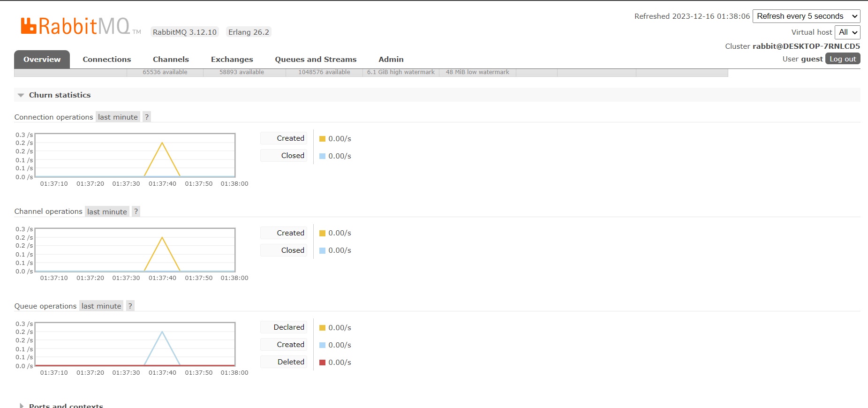Open the refresh interval dropdown
The image size is (868, 408).
tap(806, 16)
